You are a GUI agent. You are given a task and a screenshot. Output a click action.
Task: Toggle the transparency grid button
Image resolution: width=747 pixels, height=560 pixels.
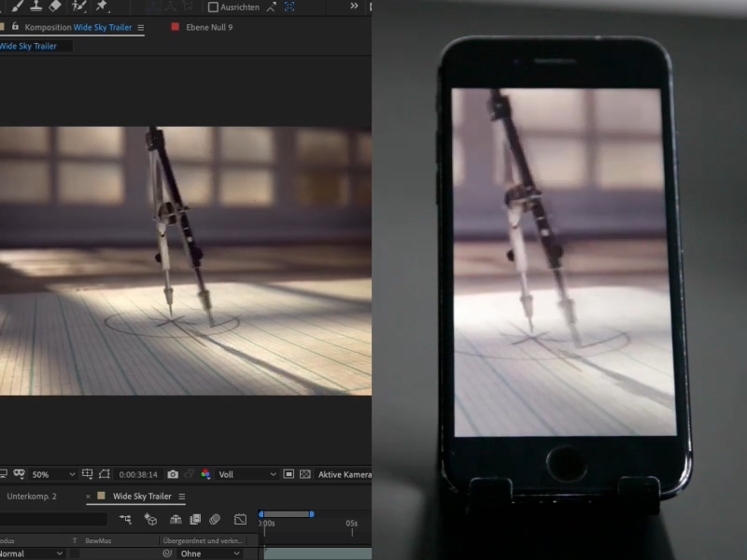tap(305, 475)
